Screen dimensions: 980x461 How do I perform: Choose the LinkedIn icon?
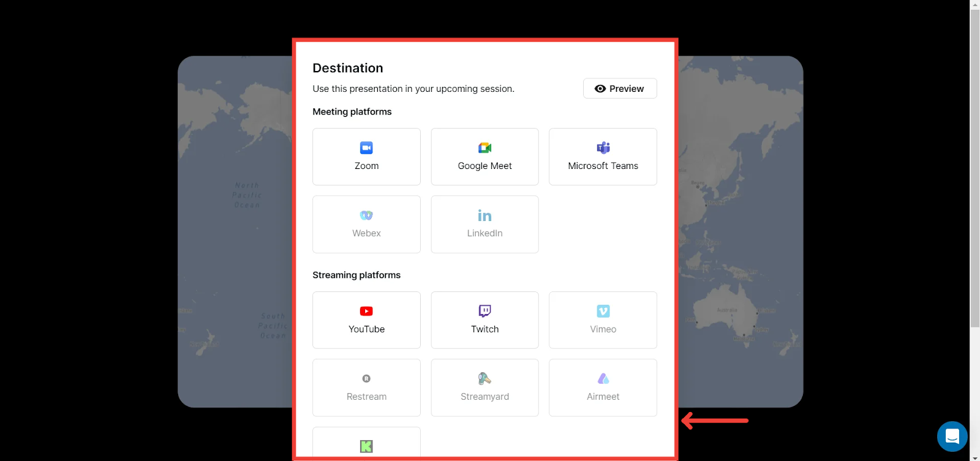[x=484, y=216]
